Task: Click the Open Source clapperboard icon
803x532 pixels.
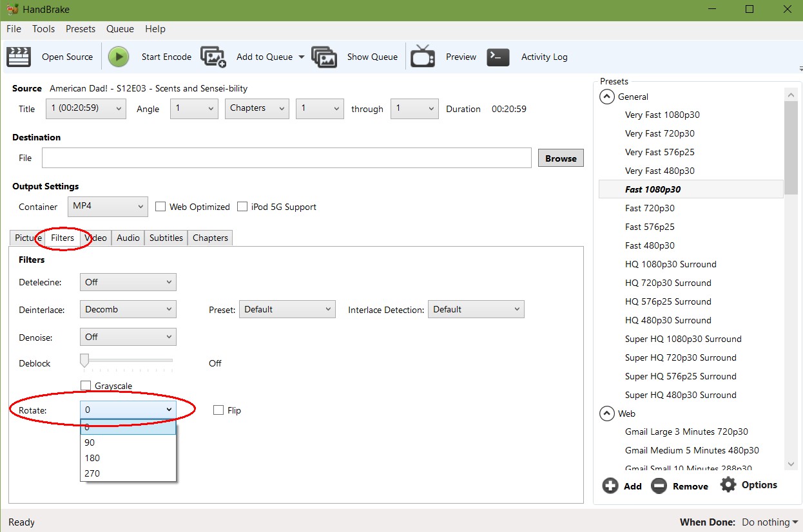Action: 19,57
